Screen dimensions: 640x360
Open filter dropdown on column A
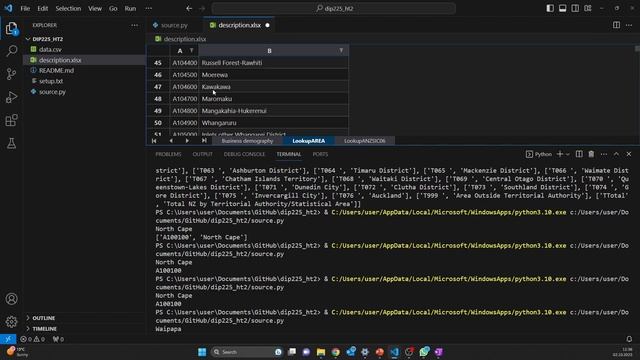191,51
